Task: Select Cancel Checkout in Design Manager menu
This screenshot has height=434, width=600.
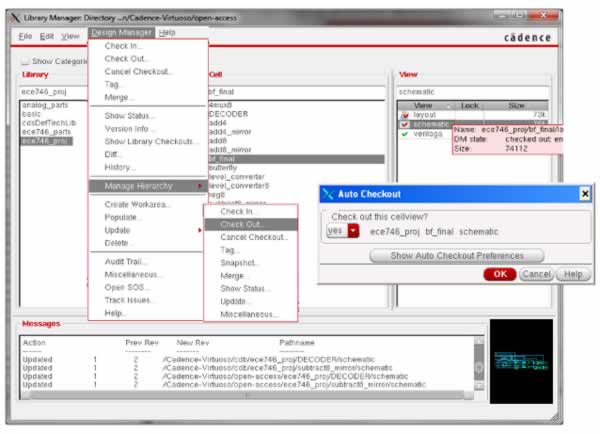Action: click(138, 72)
